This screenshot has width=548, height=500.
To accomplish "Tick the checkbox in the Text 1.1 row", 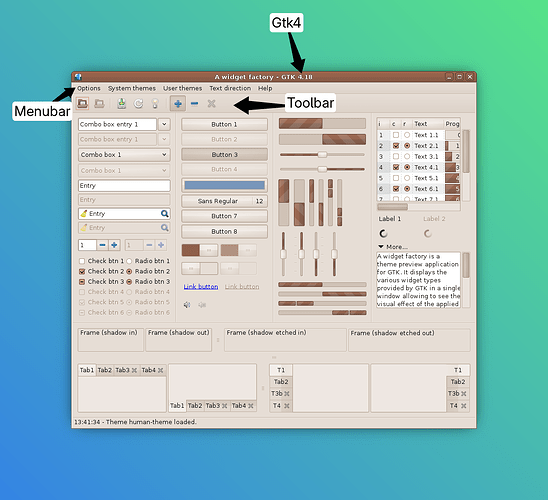I will point(396,135).
